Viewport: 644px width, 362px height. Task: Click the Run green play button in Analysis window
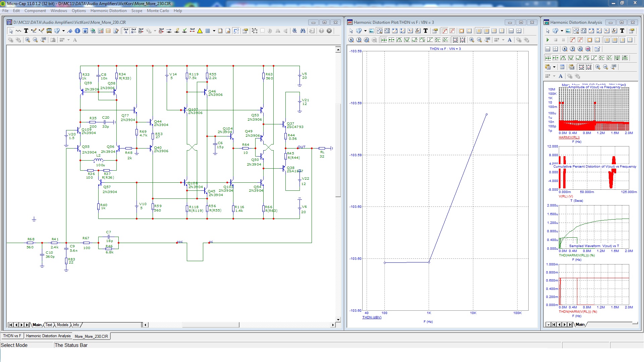[548, 40]
